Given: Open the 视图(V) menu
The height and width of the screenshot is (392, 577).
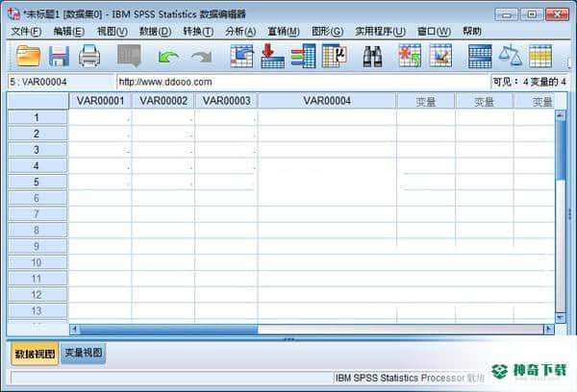Looking at the screenshot, I should [x=112, y=32].
